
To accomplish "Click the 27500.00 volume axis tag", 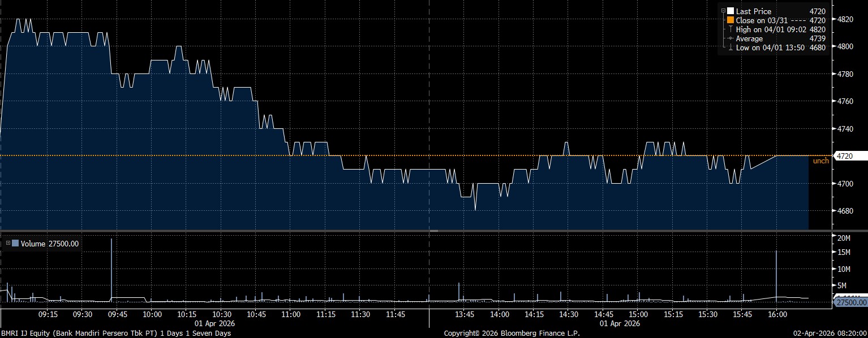I will 850,302.
